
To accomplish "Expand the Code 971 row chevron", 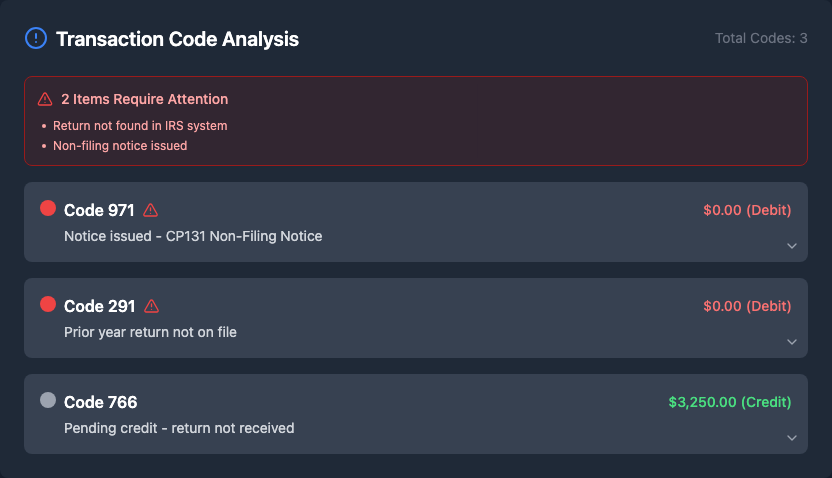I will 791,246.
